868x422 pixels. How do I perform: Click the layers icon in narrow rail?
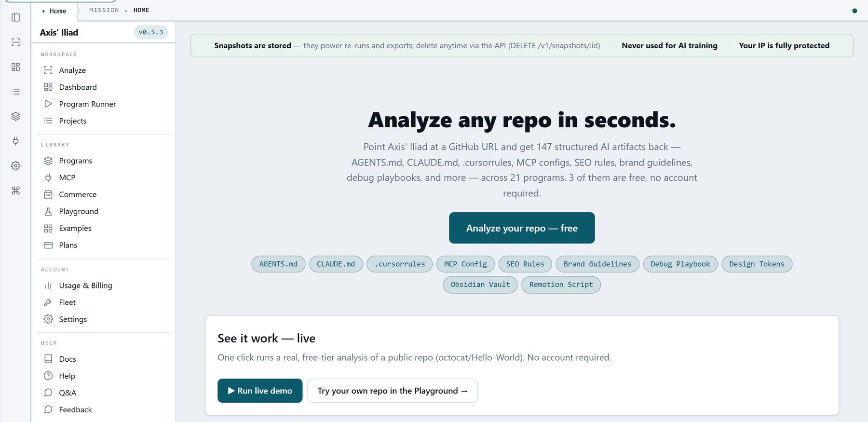[15, 116]
